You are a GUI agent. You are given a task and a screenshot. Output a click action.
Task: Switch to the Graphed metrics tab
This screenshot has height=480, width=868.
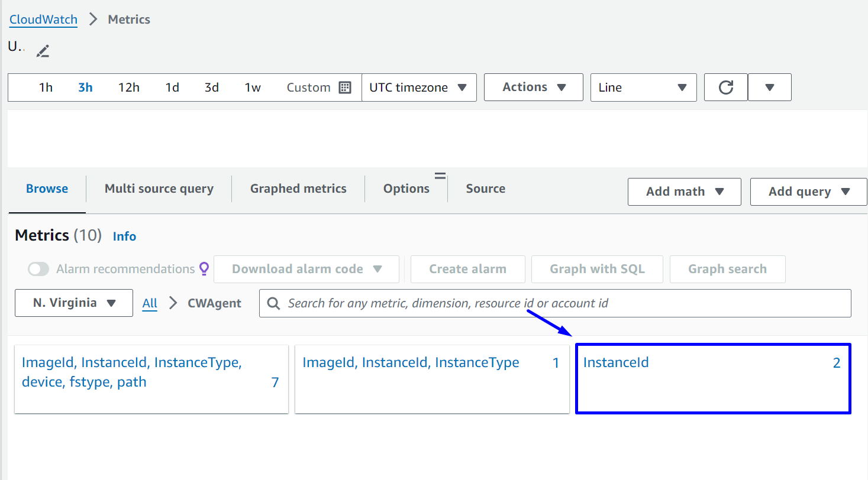pos(298,189)
